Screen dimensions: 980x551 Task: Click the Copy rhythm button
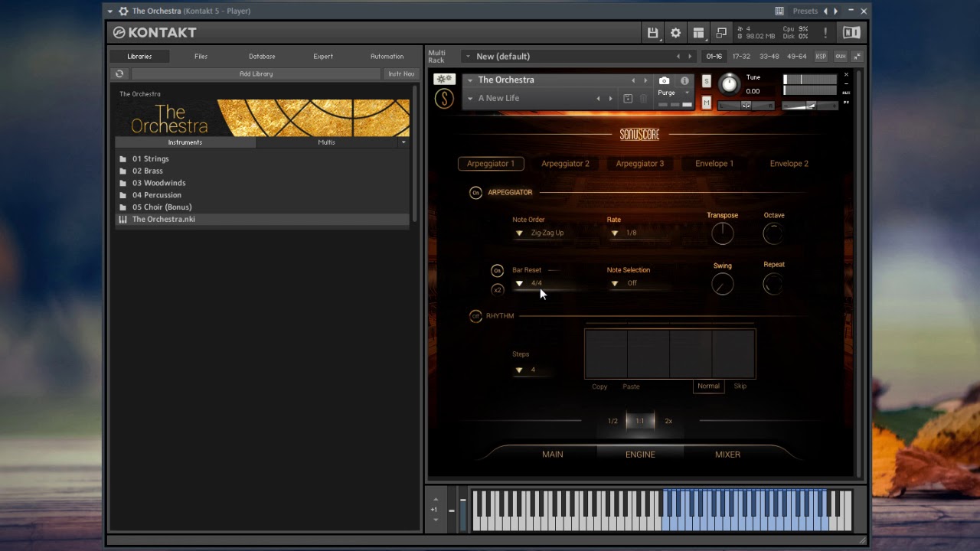[x=599, y=387]
